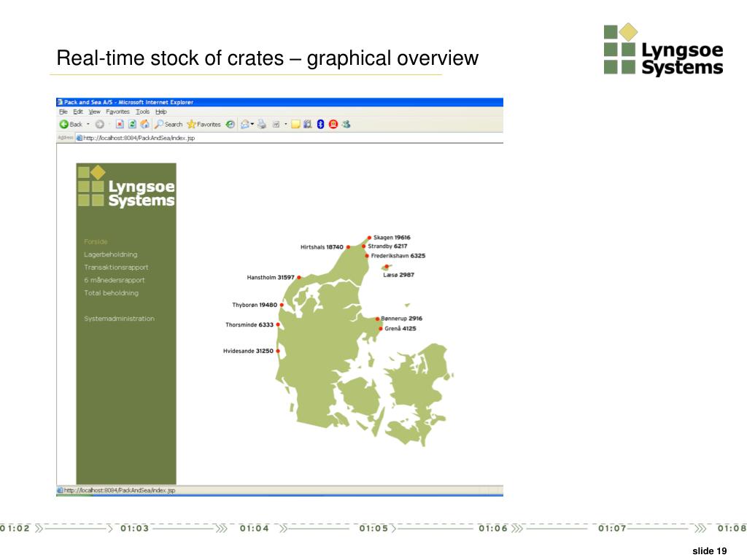
Task: Open the Edit menu
Action: [78, 112]
